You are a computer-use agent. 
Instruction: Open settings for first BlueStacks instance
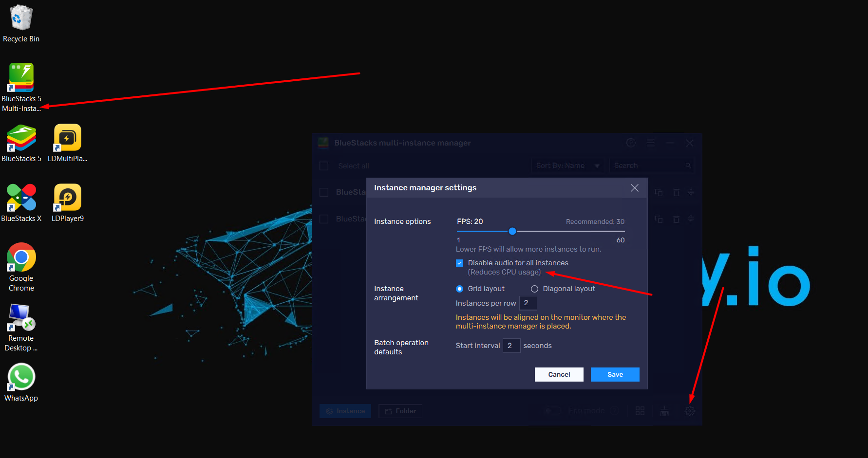[691, 192]
